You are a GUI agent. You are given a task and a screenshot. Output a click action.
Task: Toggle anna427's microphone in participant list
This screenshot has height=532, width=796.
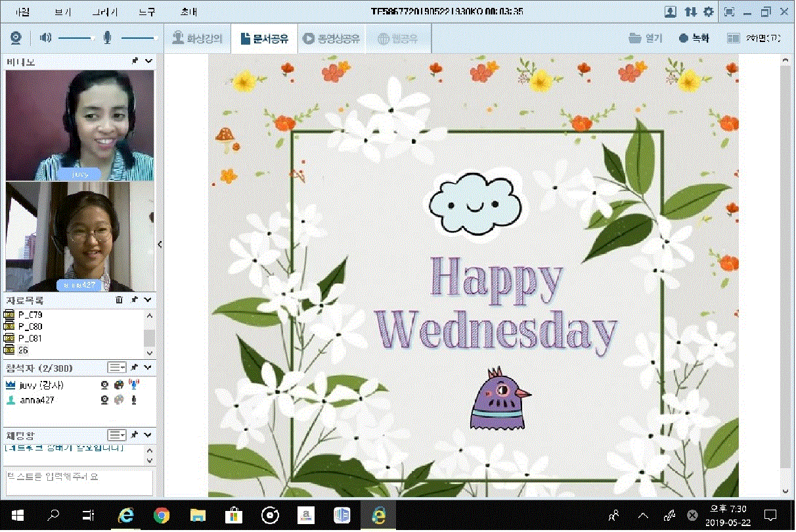click(133, 400)
